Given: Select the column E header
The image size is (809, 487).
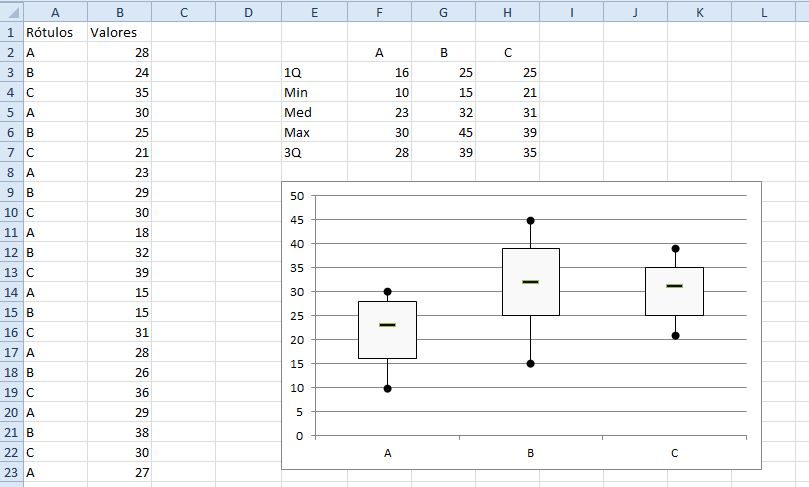Looking at the screenshot, I should [x=314, y=11].
